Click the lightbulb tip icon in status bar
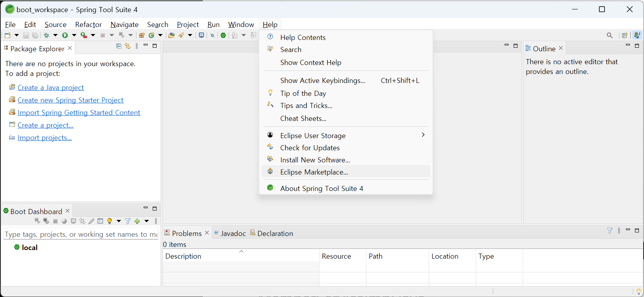Image resolution: width=644 pixels, height=297 pixels. 639,292
